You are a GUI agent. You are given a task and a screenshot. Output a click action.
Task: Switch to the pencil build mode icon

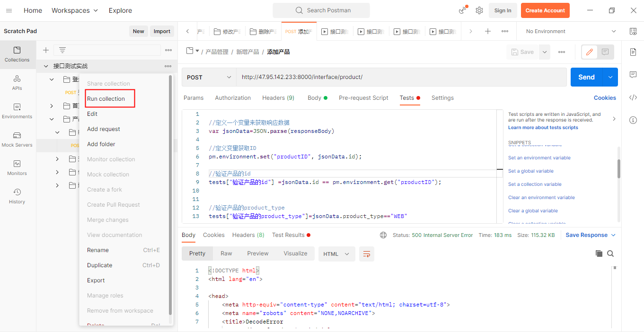pos(590,52)
